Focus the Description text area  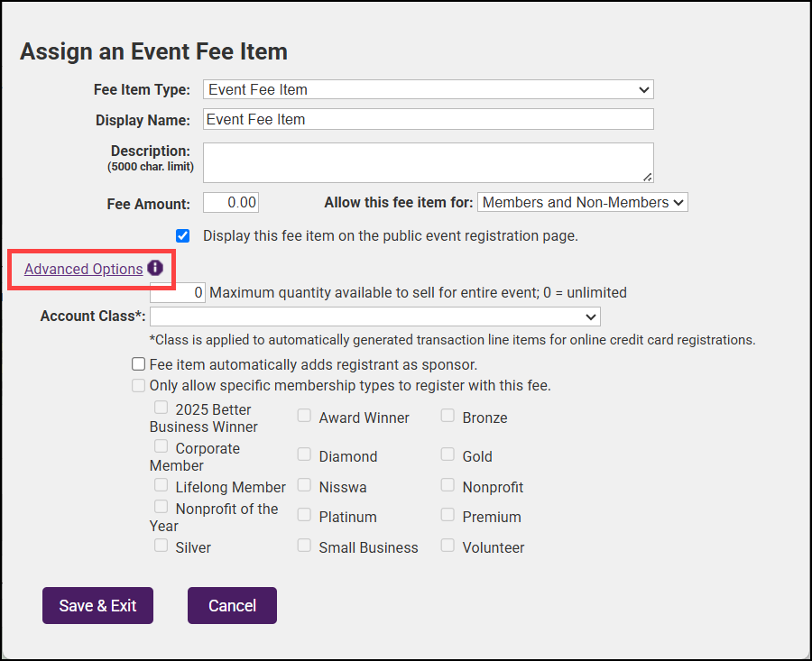coord(428,162)
